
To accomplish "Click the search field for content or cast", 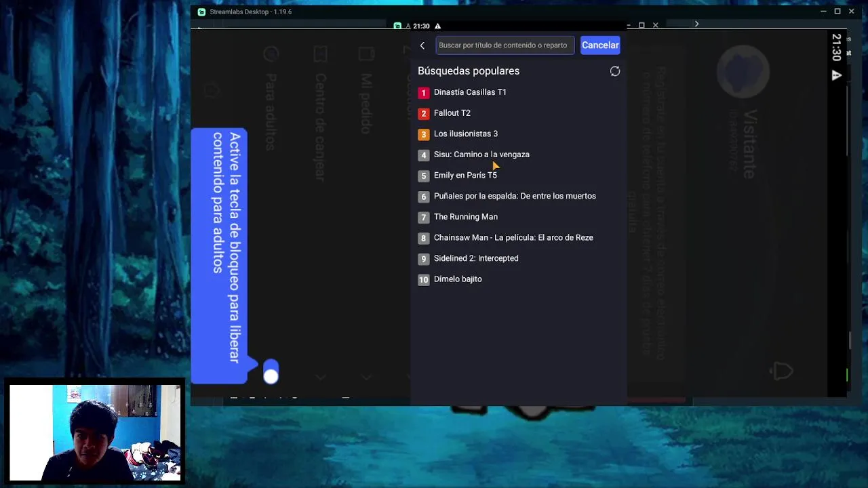I will tap(505, 45).
